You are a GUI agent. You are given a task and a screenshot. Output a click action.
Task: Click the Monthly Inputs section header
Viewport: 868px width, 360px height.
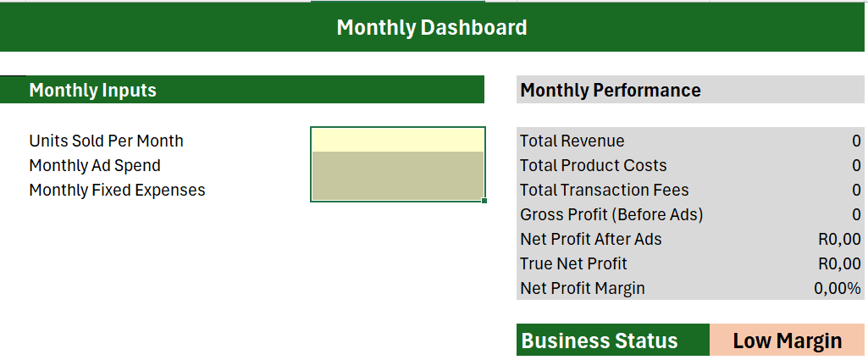pyautogui.click(x=93, y=90)
